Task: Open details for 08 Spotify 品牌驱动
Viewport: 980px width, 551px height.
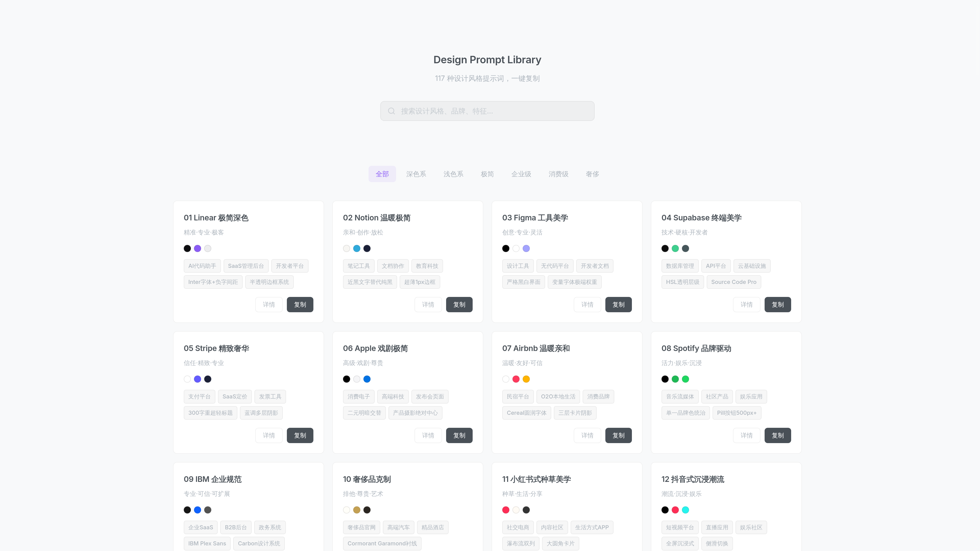Action: click(x=746, y=435)
